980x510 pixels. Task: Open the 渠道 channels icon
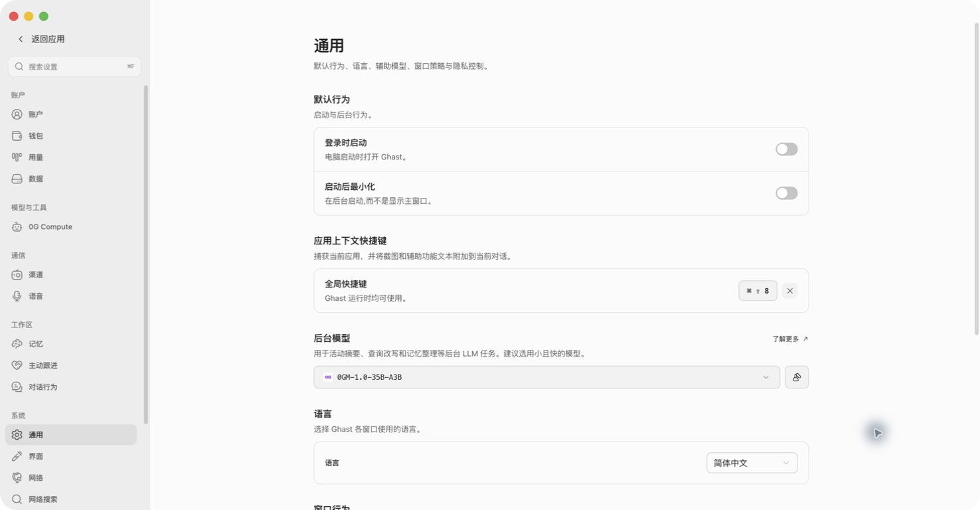point(17,274)
